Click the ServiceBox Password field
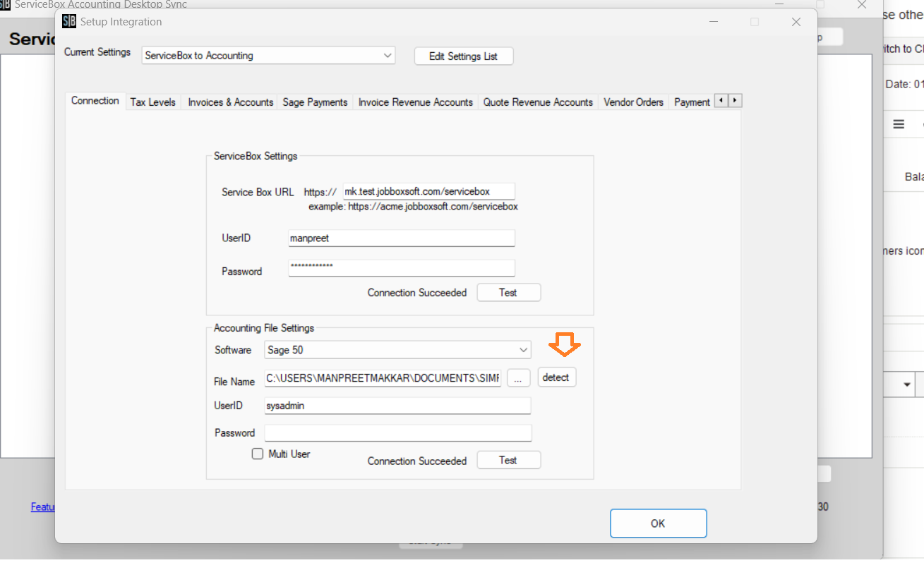This screenshot has height=582, width=924. pos(402,268)
